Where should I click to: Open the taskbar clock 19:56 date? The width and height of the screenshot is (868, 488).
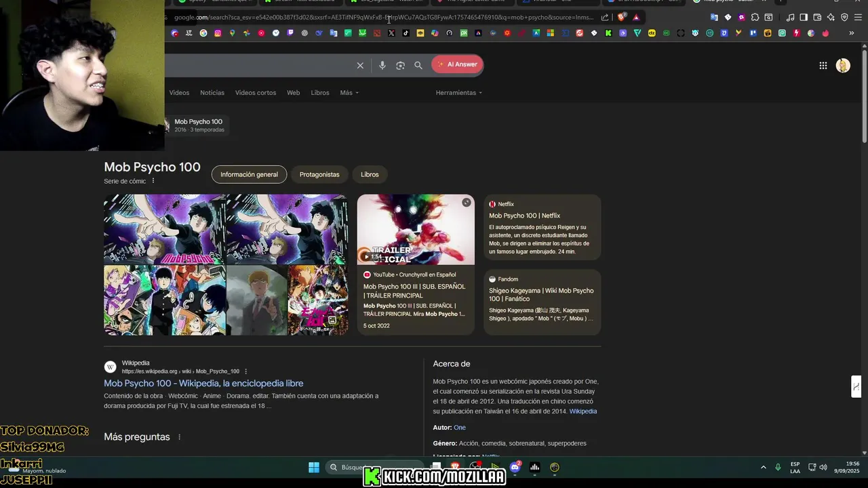coord(847,467)
